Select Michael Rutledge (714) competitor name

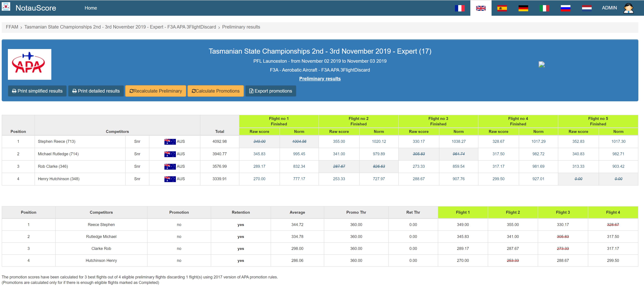click(x=58, y=154)
